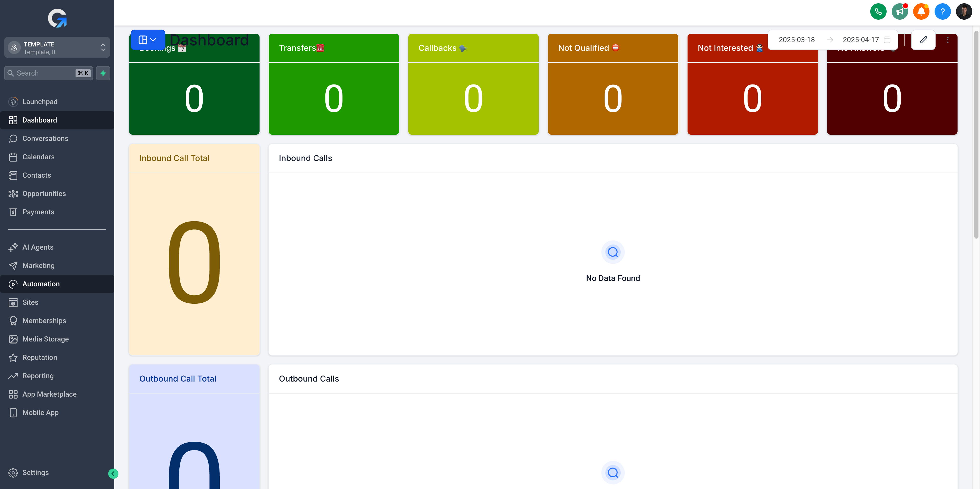Click the Outbound Call Total heading
This screenshot has width=980, height=489.
coord(178,379)
